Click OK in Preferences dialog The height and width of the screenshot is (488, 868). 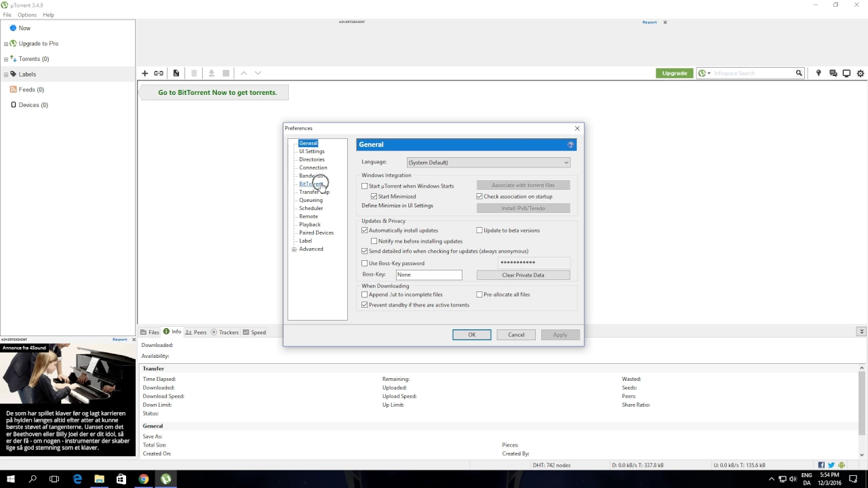click(472, 335)
